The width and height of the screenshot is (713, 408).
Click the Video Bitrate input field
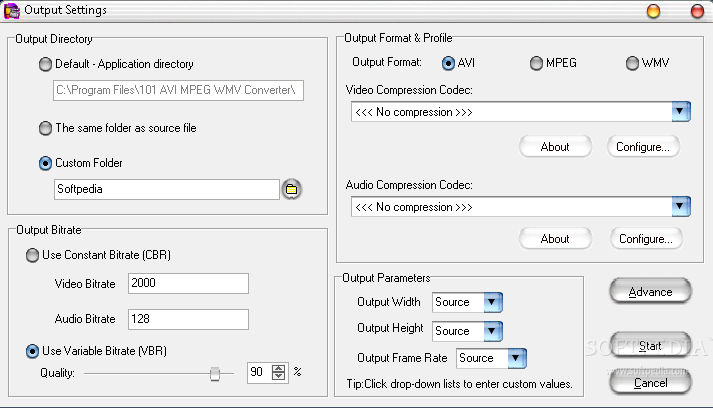(188, 283)
